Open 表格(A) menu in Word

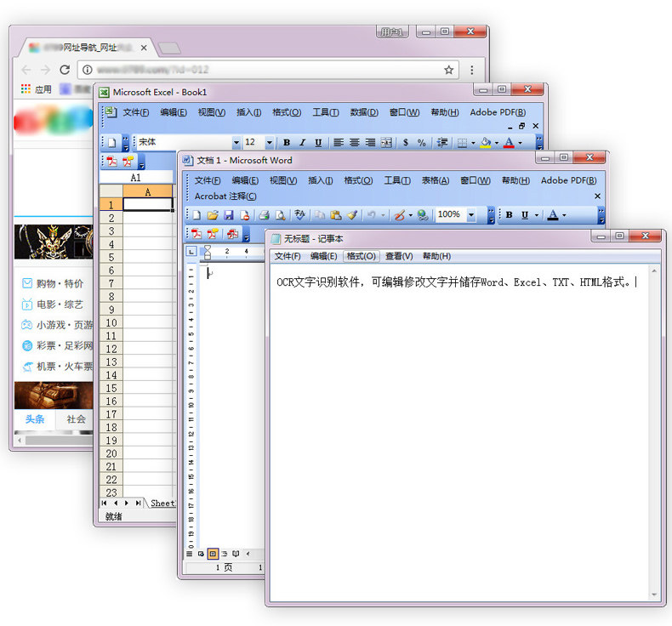tap(436, 180)
